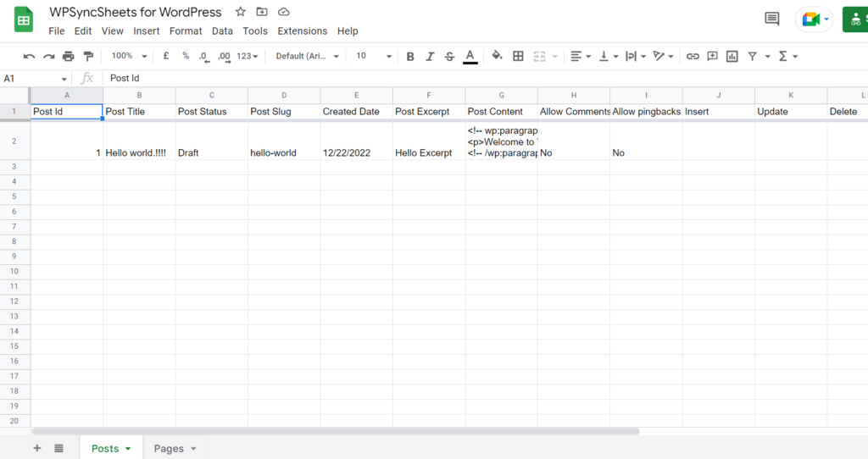Toggle bold formatting

click(x=410, y=56)
